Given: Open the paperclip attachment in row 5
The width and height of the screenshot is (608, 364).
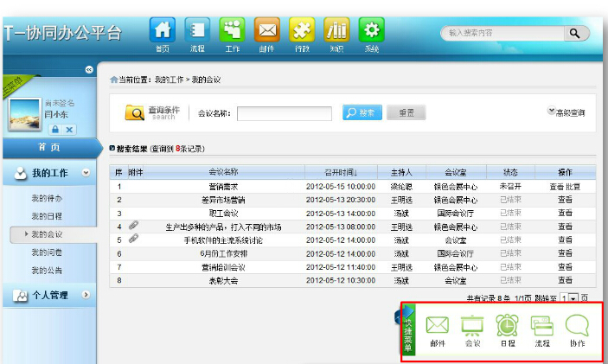Looking at the screenshot, I should (133, 239).
